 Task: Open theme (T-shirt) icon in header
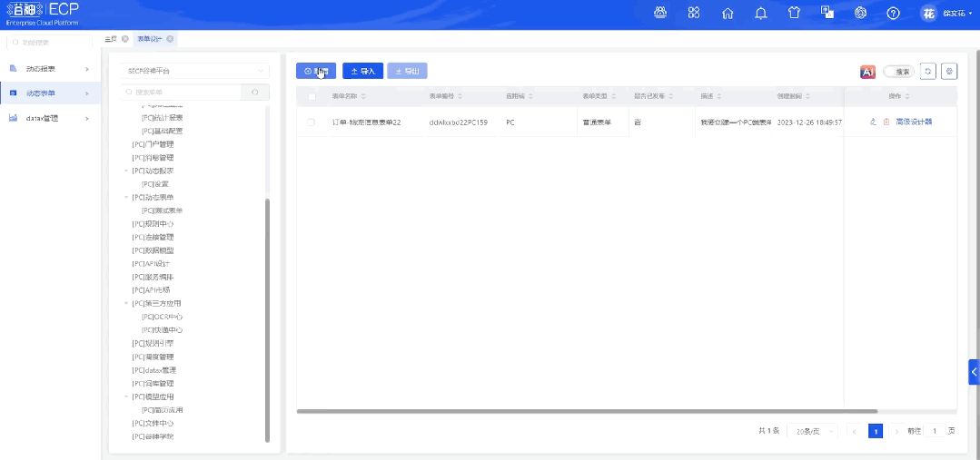point(795,13)
